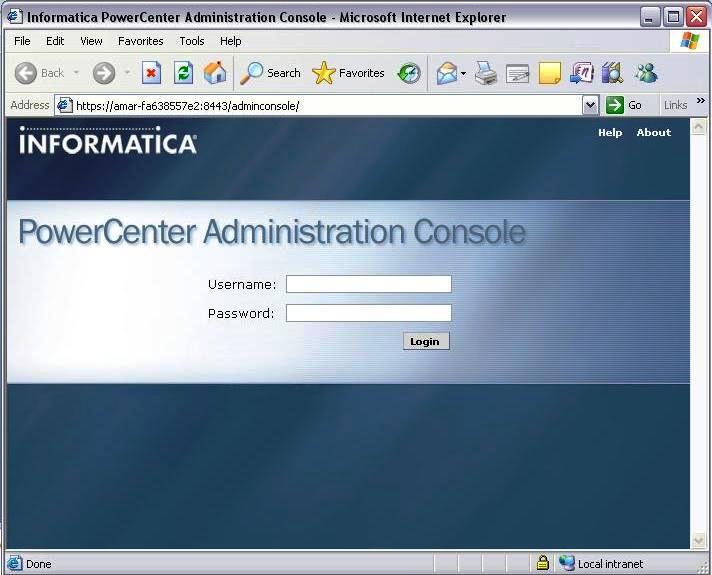Click the Local intranet zone icon
Screen dimensions: 712x575
tap(567, 563)
